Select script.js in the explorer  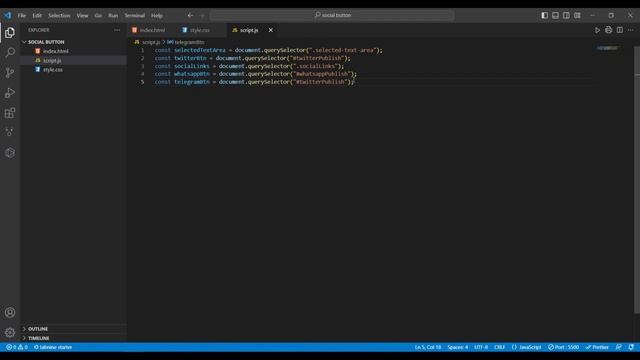pyautogui.click(x=52, y=60)
